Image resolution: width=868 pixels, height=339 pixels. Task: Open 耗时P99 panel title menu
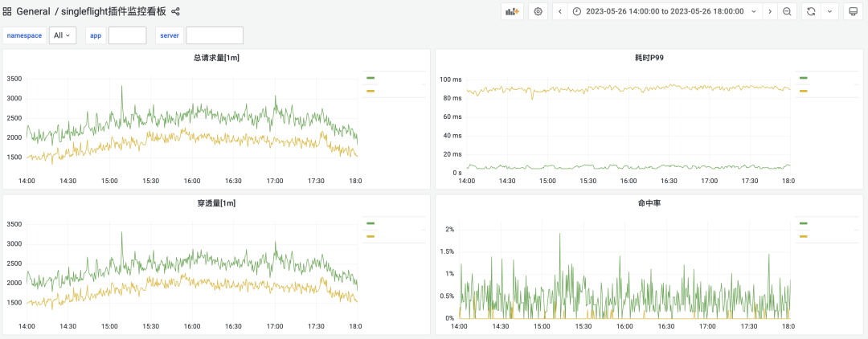[x=649, y=57]
